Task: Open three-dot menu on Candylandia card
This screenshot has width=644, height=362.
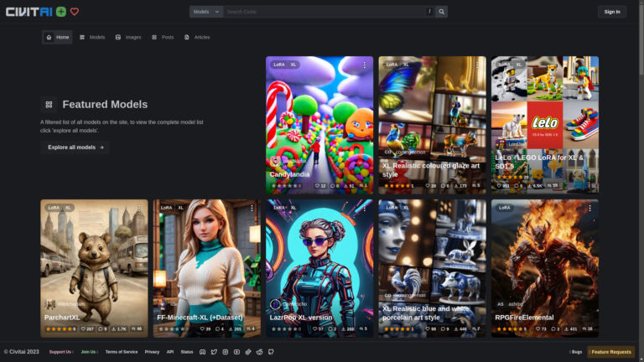Action: coord(365,65)
